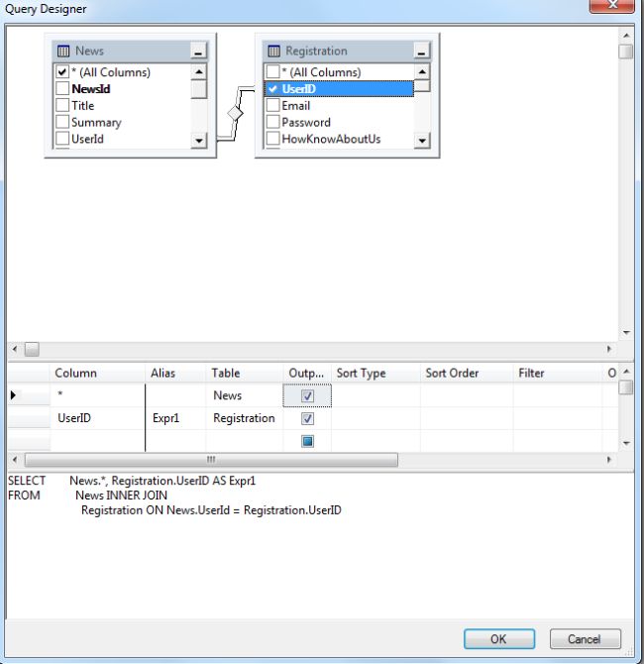Uncheck Registration UserID checkbox
Screen dimensions: 644x664
(272, 88)
